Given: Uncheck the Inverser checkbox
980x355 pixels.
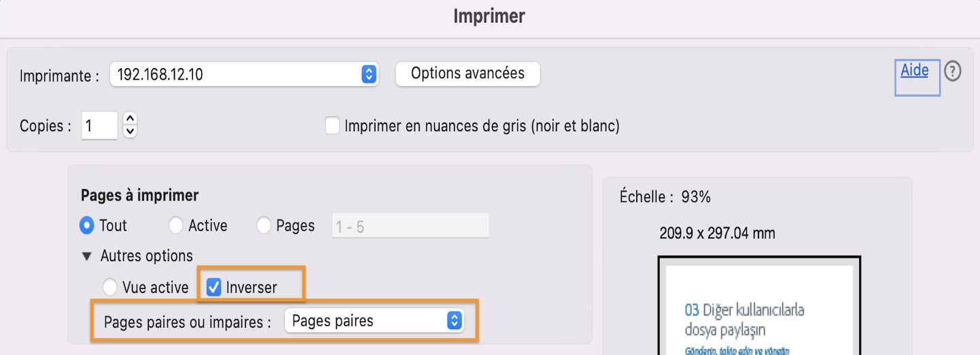Looking at the screenshot, I should [x=214, y=288].
